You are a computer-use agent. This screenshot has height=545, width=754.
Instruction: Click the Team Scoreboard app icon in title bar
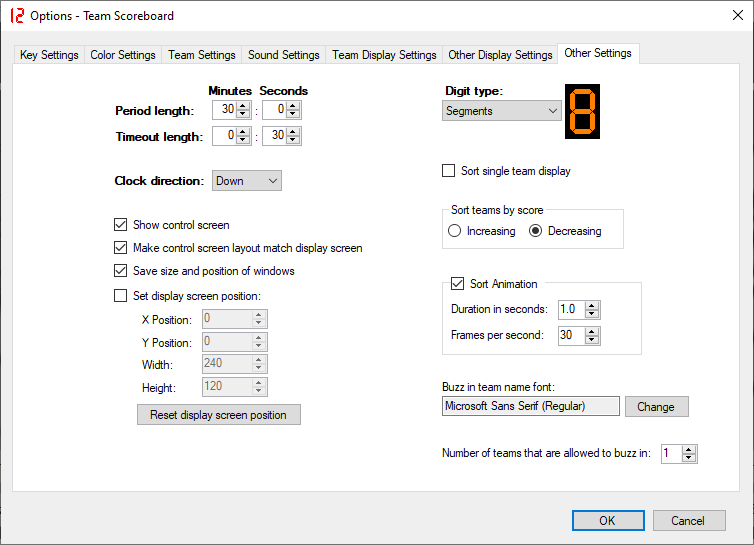click(x=16, y=16)
